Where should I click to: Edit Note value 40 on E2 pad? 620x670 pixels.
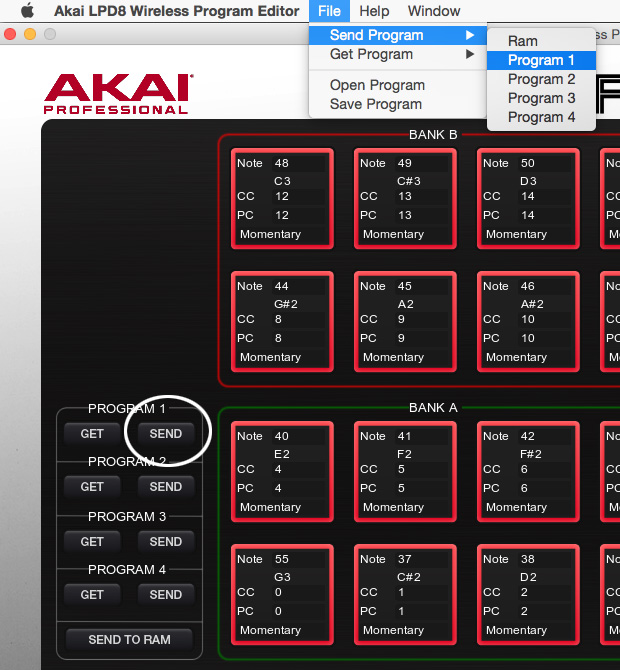(x=299, y=436)
